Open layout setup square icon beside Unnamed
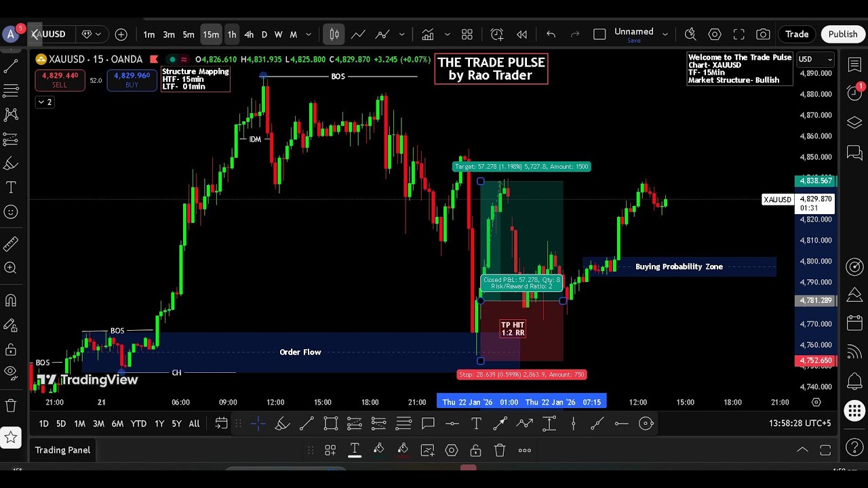Viewport: 868px width, 488px height. coord(599,35)
